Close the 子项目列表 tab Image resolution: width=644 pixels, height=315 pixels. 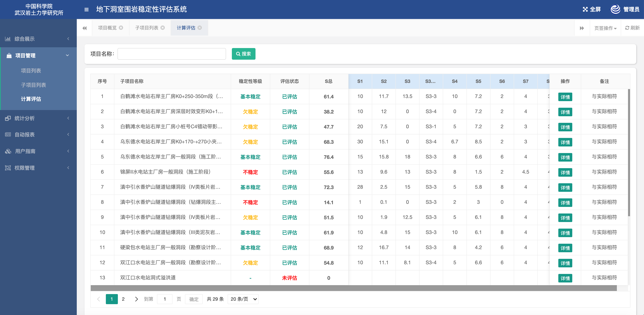[163, 28]
